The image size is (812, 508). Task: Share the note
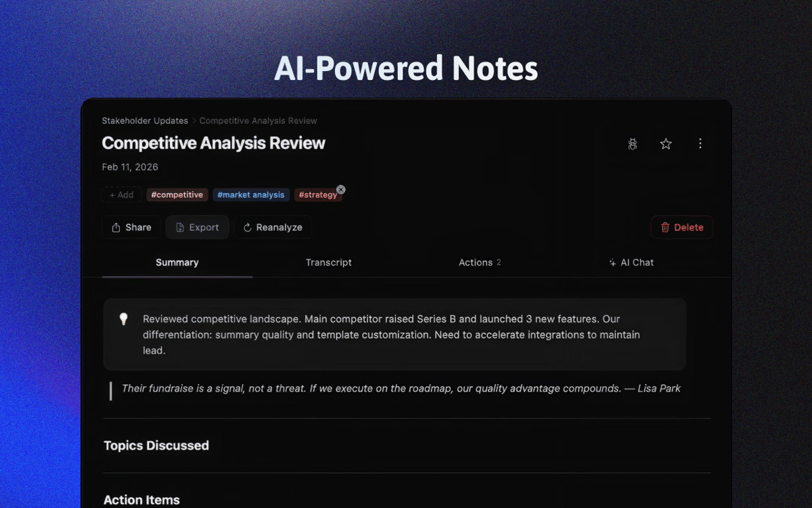tap(131, 228)
